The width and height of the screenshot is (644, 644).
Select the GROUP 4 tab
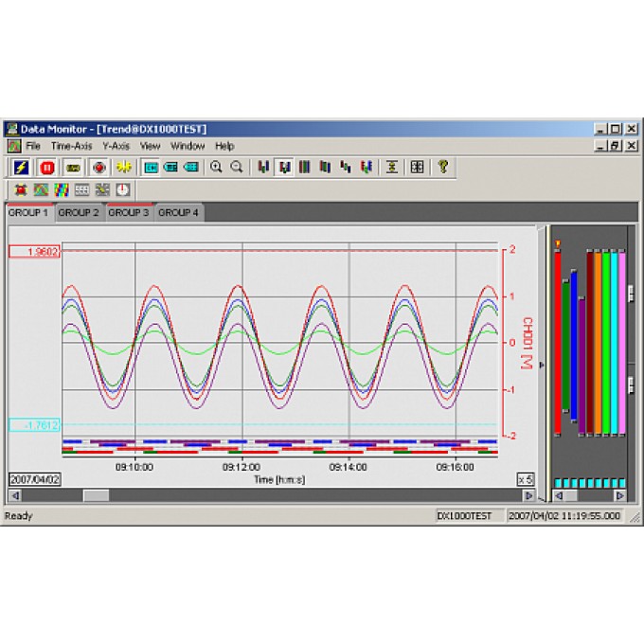click(178, 213)
